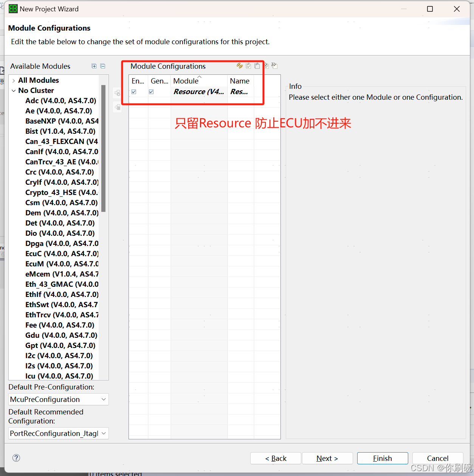Select Bist (V1.0.4, AS4.7.0) module
The image size is (474, 476).
click(x=60, y=131)
